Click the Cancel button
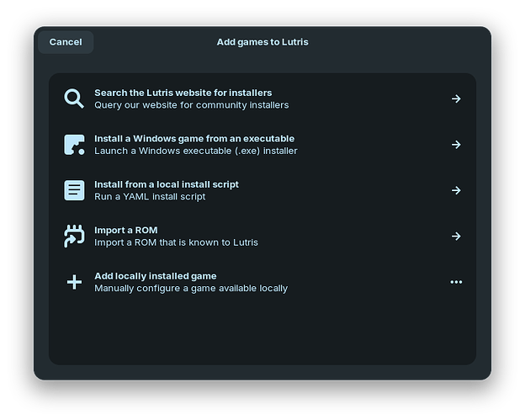Viewport: 525px width, 420px height. click(x=66, y=42)
